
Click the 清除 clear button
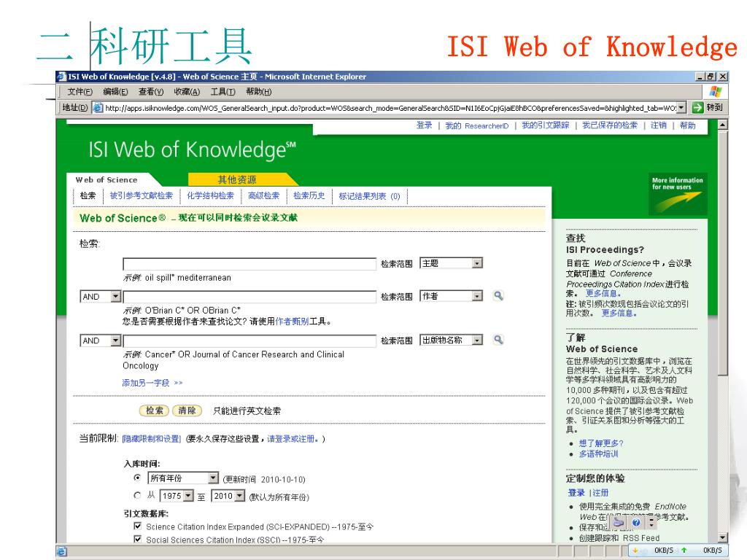(x=187, y=411)
